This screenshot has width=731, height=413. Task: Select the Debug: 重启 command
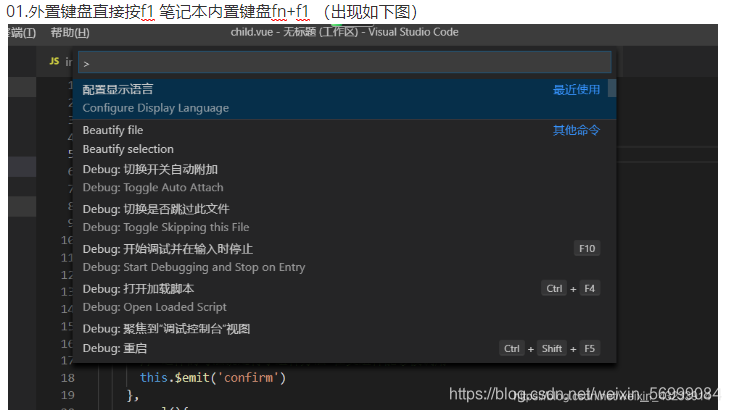(x=345, y=349)
